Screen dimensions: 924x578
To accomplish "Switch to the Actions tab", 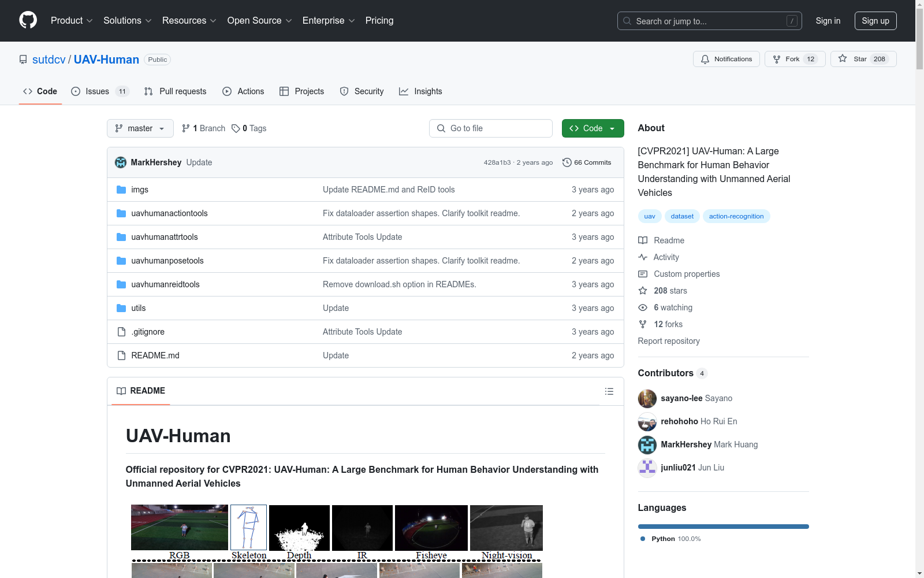I will coord(243,91).
